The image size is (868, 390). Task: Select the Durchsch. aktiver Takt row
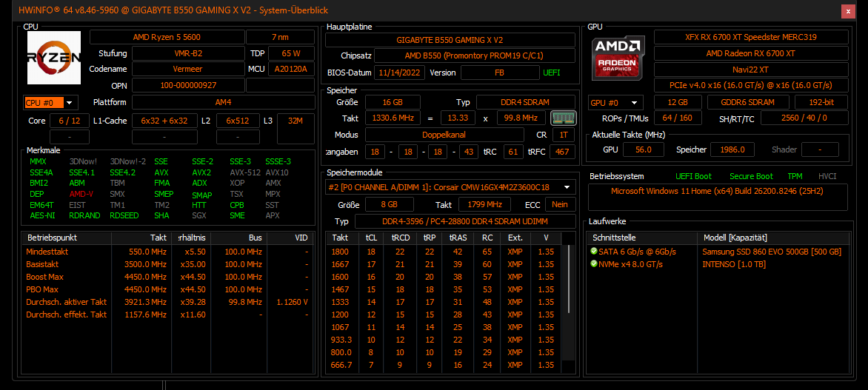tap(168, 302)
